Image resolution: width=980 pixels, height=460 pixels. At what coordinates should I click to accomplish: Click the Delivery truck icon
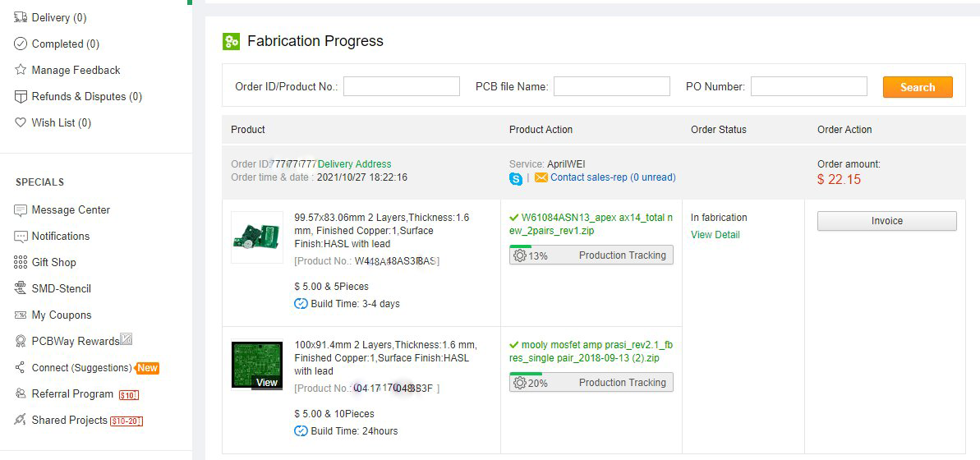point(21,17)
